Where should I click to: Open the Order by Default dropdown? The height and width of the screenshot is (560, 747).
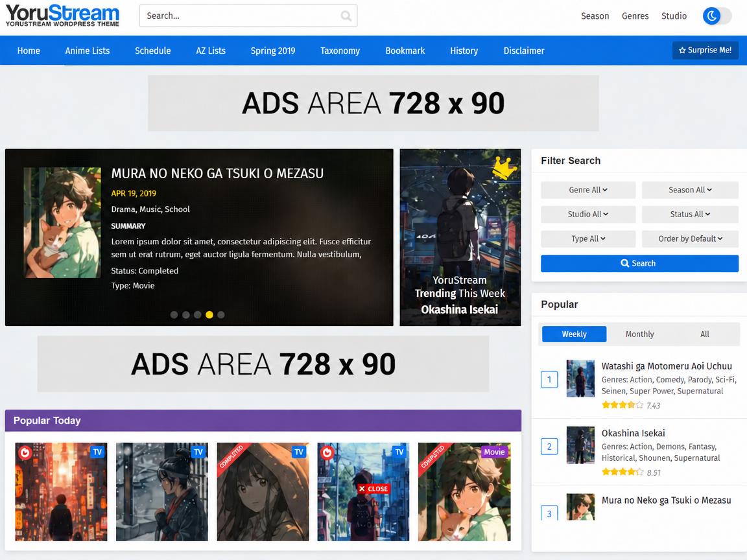[x=690, y=239]
